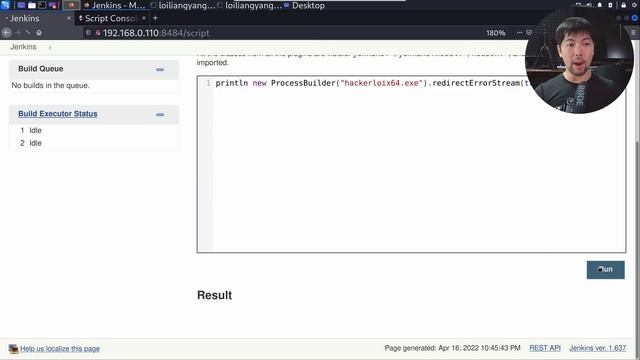Click inside the Groovy script editor
Screen dimensions: 640x360
(411, 164)
